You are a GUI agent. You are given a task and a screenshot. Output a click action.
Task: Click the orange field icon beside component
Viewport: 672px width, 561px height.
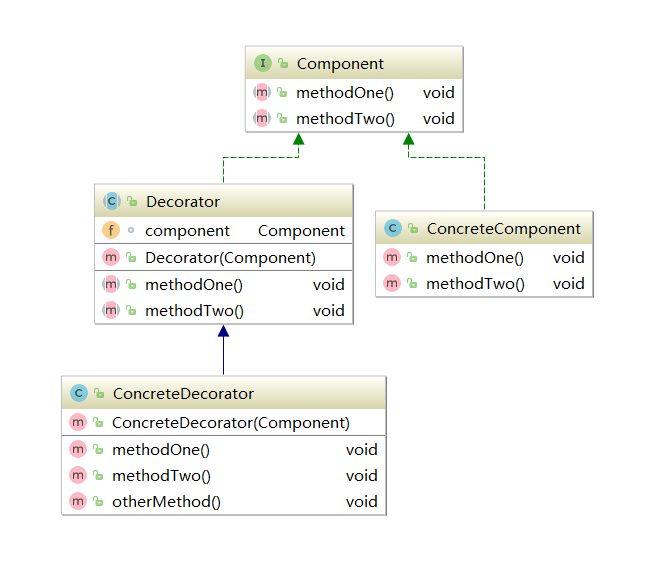[x=111, y=230]
